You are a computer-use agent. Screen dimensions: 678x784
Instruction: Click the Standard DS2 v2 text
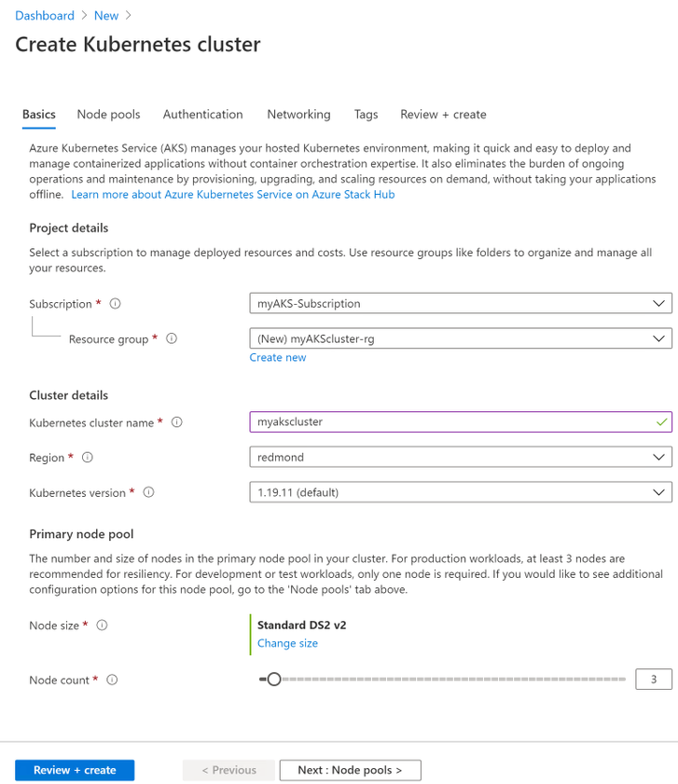click(302, 625)
